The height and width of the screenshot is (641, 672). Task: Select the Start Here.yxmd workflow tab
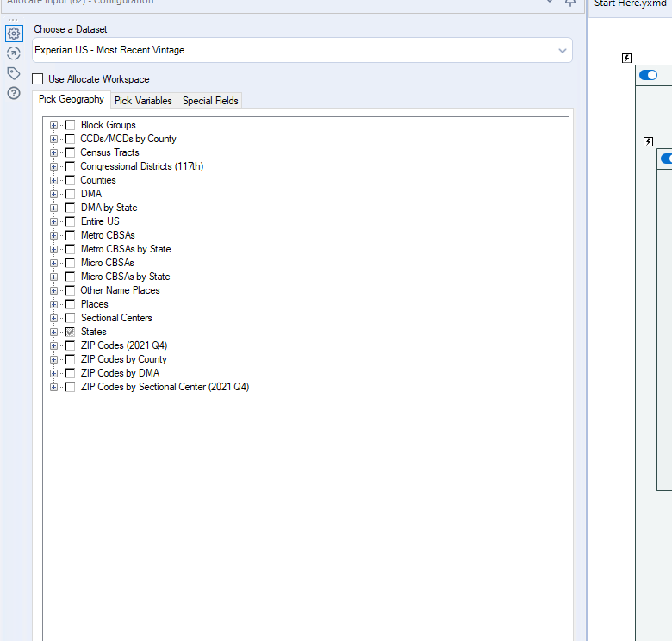coord(630,3)
